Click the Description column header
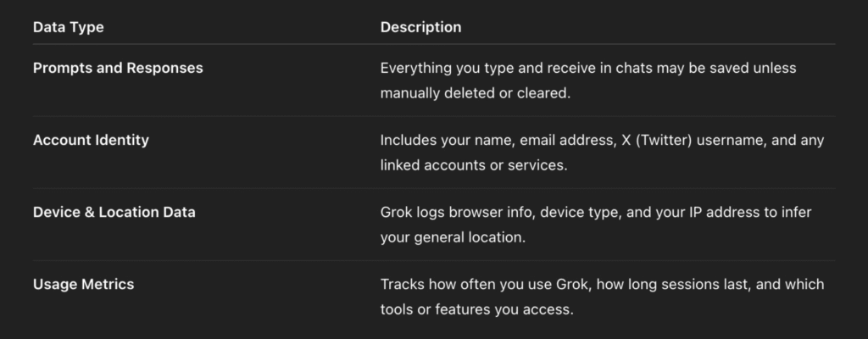Viewport: 868px width, 339px height. point(420,27)
